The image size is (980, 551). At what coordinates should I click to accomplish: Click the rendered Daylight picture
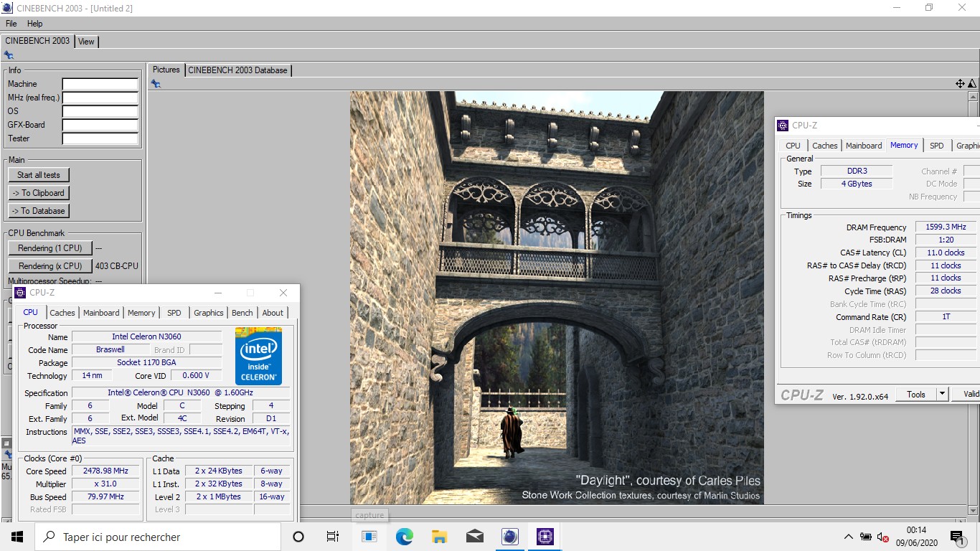click(557, 297)
